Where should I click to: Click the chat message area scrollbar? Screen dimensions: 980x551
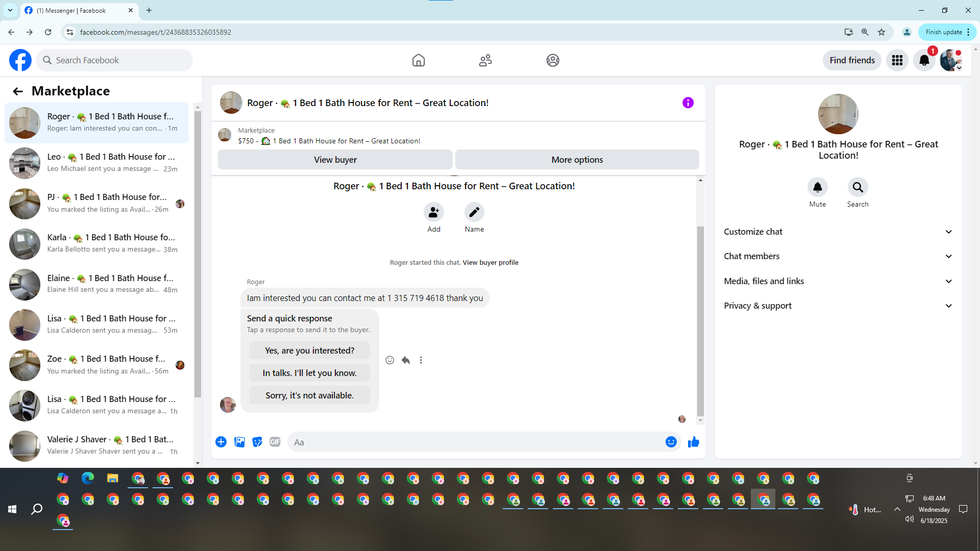tap(700, 321)
